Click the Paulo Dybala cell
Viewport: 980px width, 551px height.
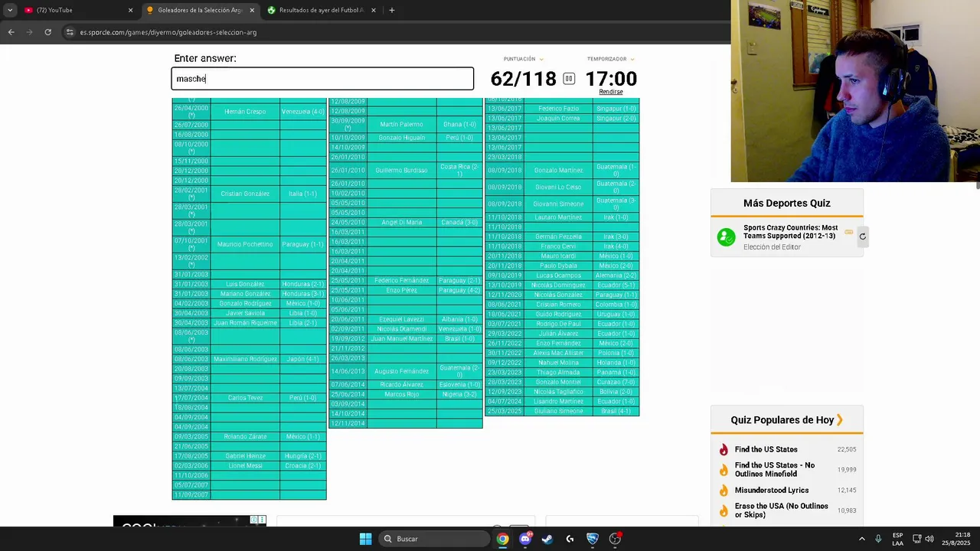tap(558, 266)
